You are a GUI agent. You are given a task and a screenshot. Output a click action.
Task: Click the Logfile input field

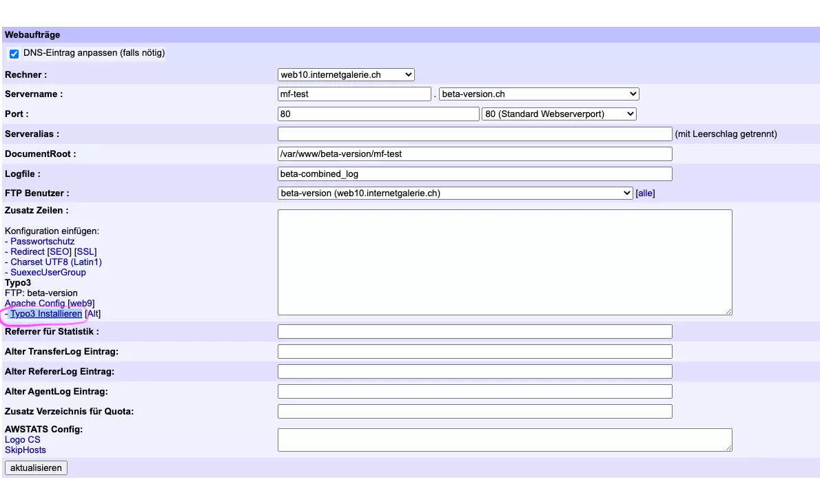(x=474, y=174)
